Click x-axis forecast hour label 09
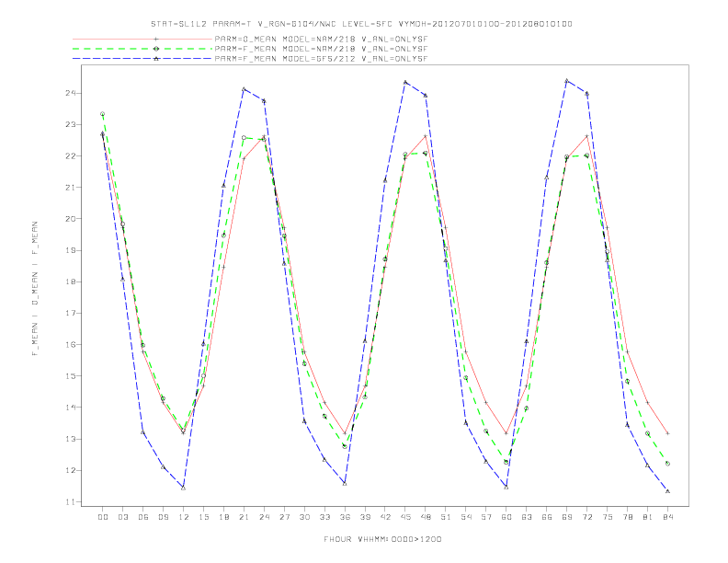The height and width of the screenshot is (563, 728). (x=163, y=517)
